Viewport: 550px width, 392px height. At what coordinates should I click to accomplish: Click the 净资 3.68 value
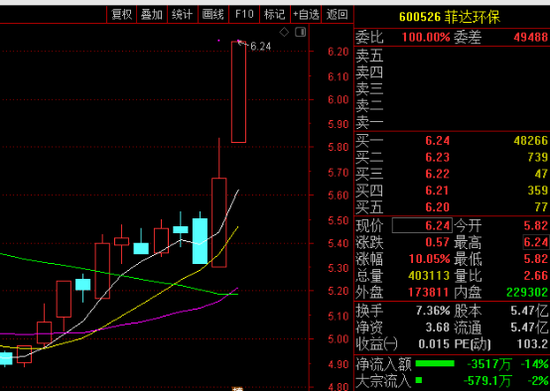(437, 327)
